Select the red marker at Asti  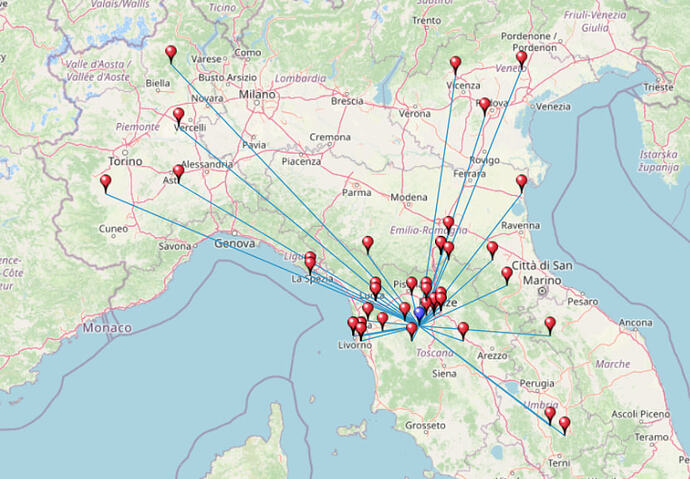[x=179, y=172]
